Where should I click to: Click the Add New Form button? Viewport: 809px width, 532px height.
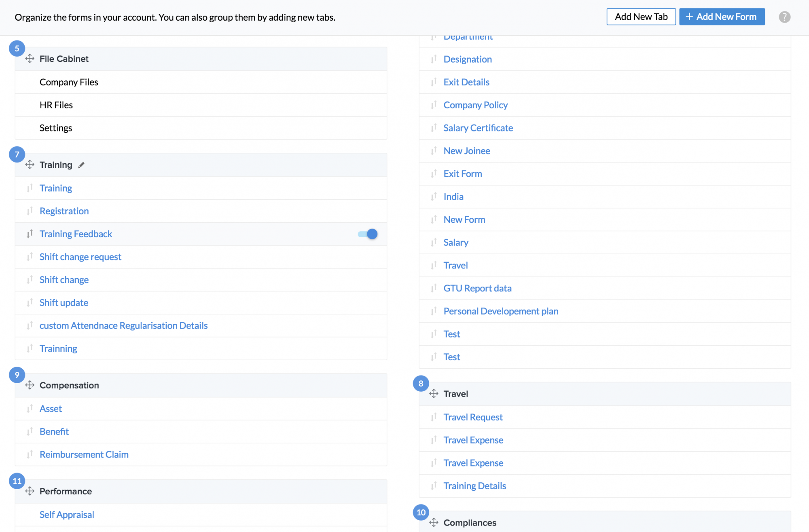[722, 17]
